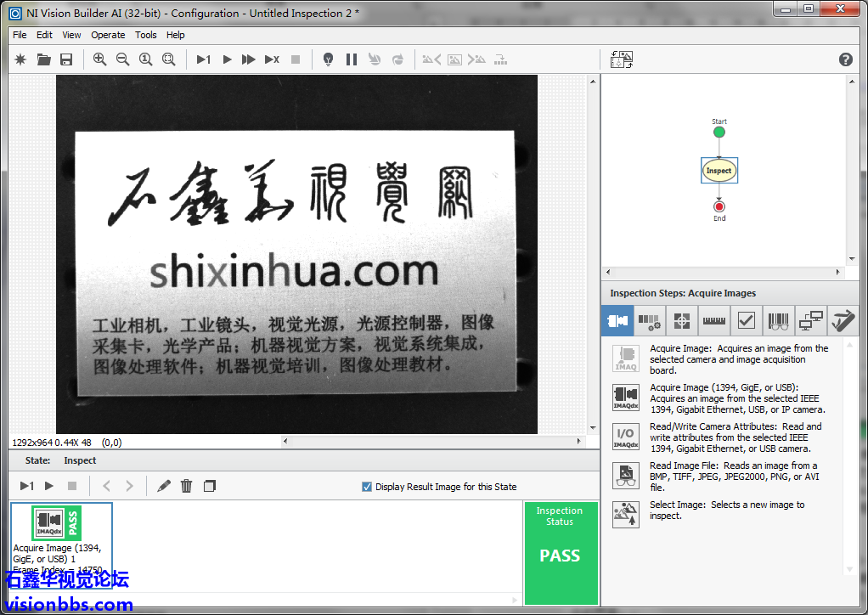
Task: Edit the selected step with the pencil icon
Action: pos(164,486)
